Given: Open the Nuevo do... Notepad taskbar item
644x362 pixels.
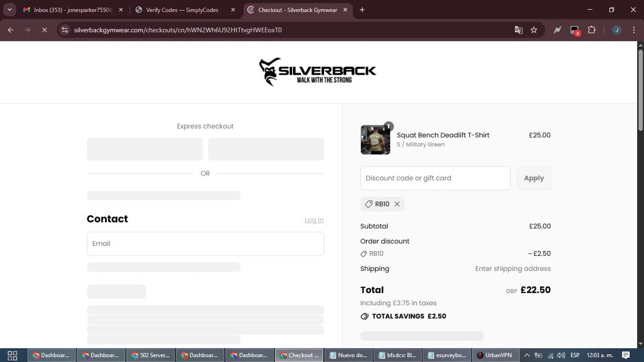Looking at the screenshot, I should coord(349,356).
